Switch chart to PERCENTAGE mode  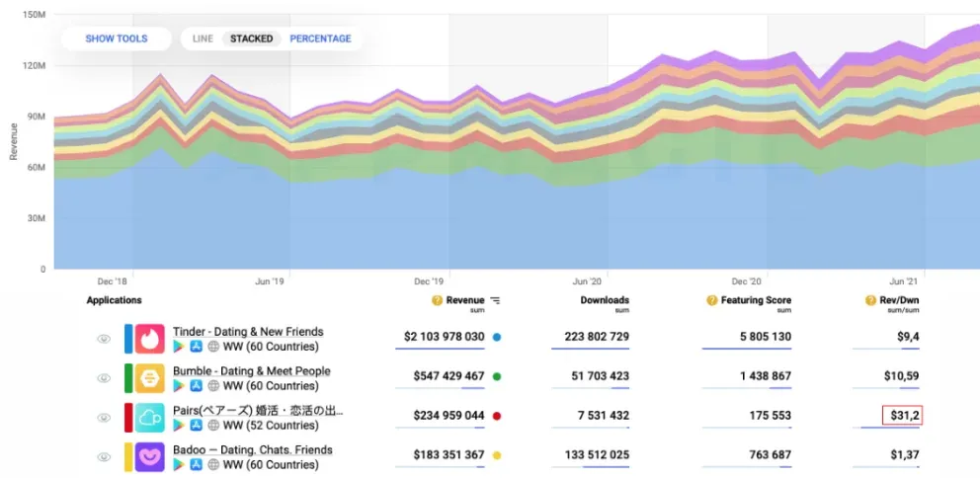click(x=320, y=39)
